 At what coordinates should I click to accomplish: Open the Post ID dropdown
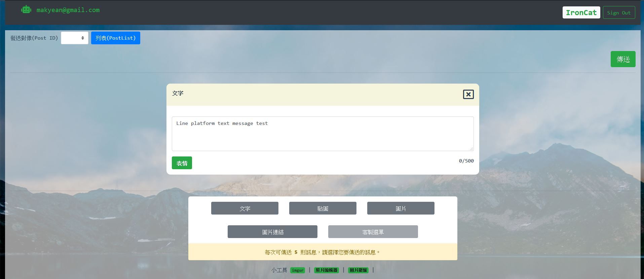75,38
